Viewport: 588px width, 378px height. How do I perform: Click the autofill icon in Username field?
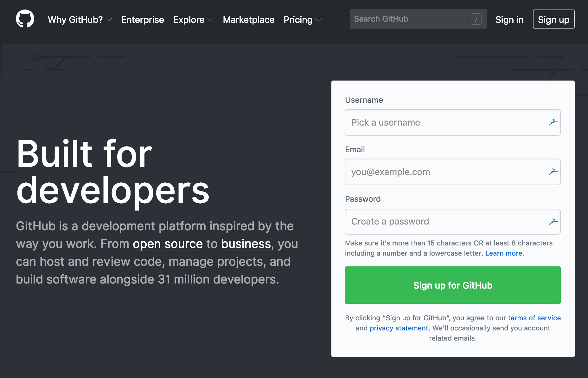(x=553, y=122)
